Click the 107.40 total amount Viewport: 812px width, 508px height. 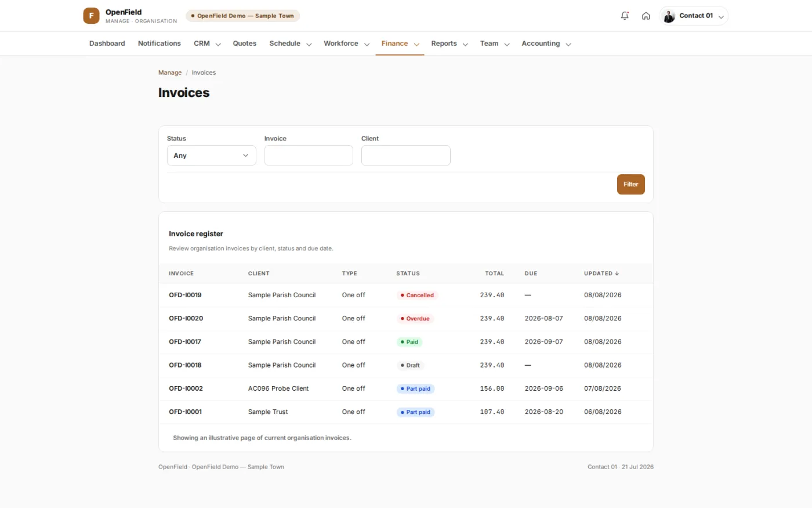click(x=492, y=412)
